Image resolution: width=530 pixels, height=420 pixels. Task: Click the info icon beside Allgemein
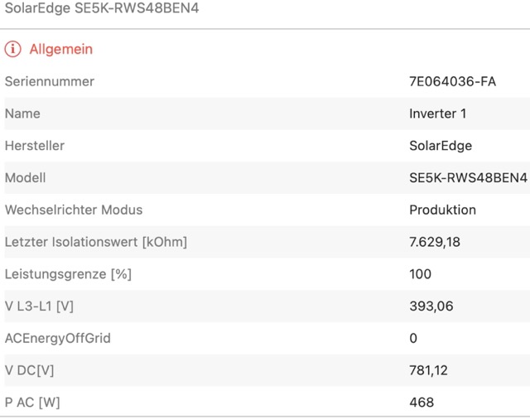tap(13, 49)
